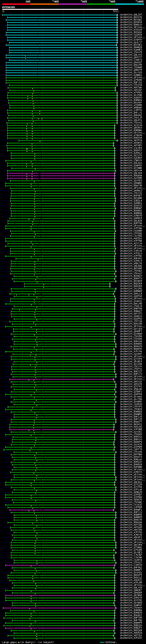Select the label UniRef100_A2WWG1

coord(131,75)
